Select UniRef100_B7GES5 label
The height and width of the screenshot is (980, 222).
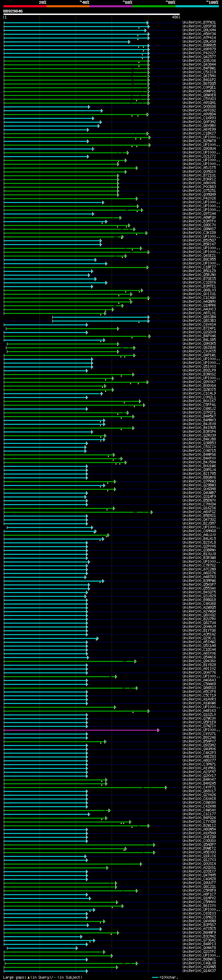[199, 279]
